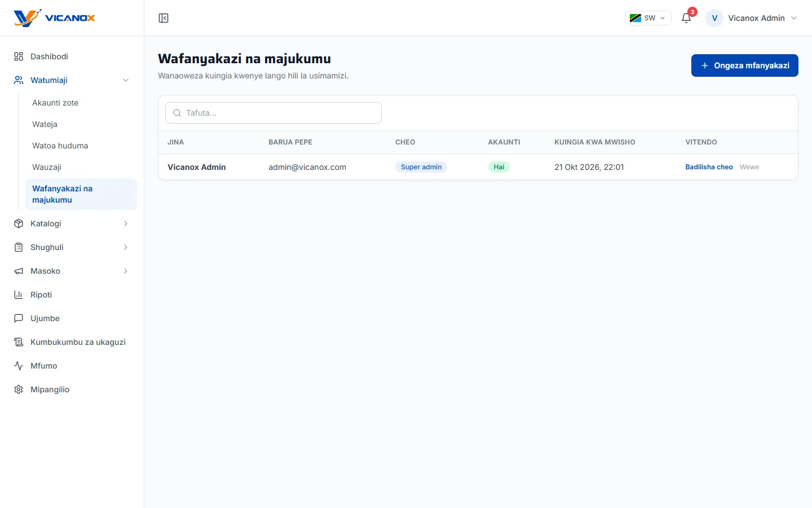Select Watoa huduma menu item

click(x=81, y=146)
